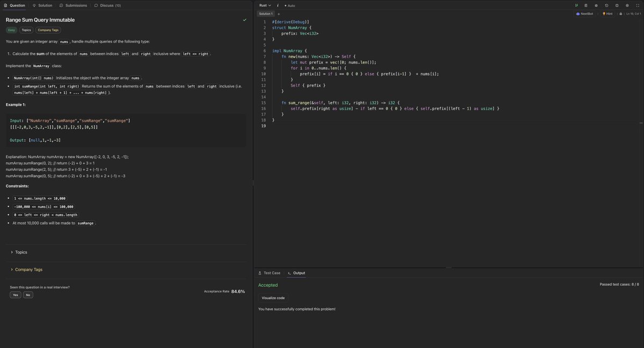Click the struct NumArray line in code editor
The height and width of the screenshot is (348, 644).
[292, 27]
